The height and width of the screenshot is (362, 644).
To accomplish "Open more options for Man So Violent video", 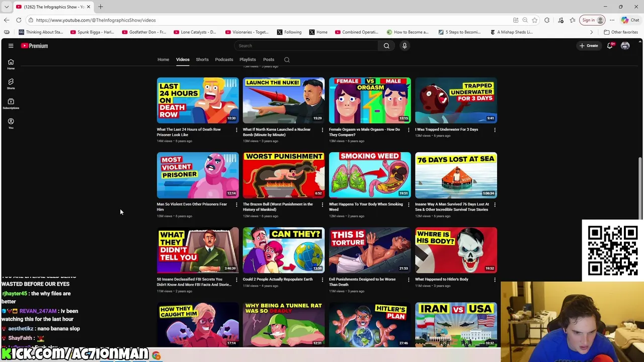I will tap(236, 205).
